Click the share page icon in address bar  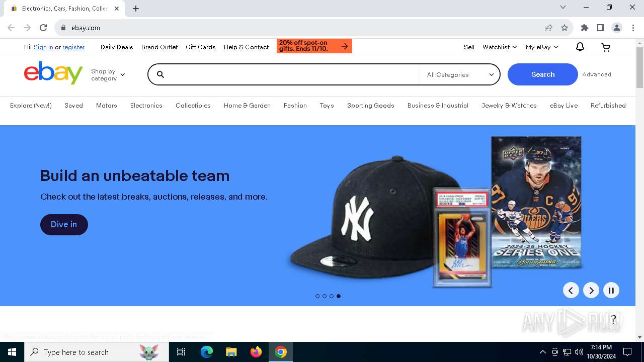(548, 28)
